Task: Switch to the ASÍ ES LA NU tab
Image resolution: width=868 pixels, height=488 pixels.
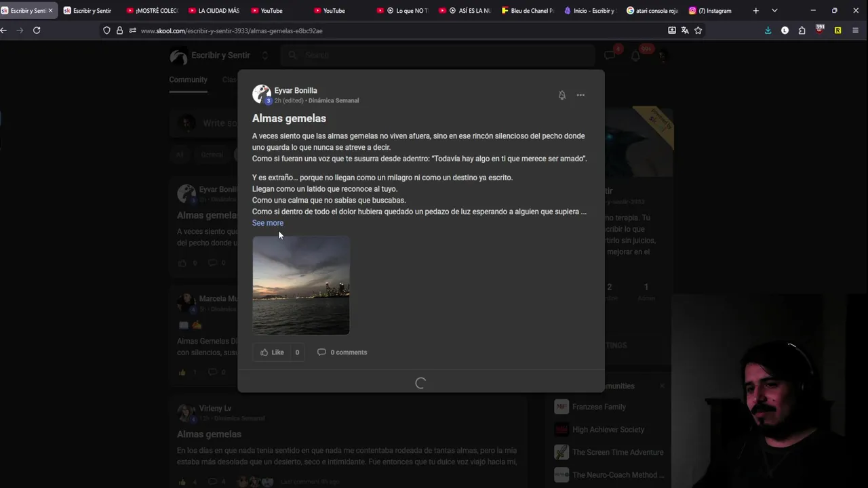Action: 465,11
